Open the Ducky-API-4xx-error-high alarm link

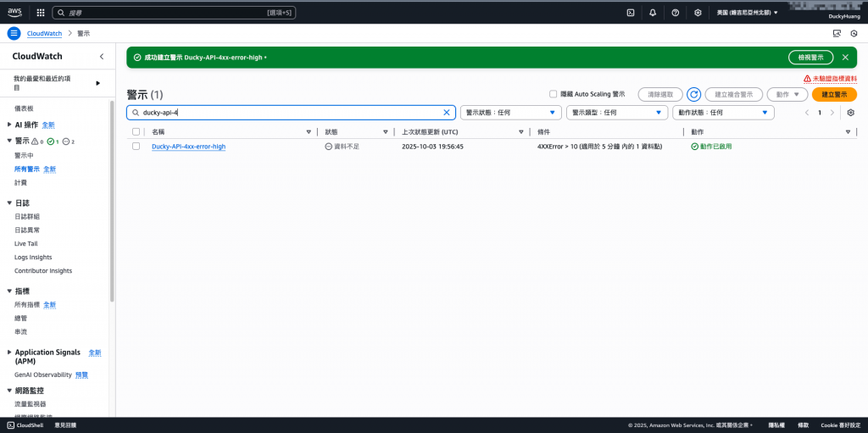click(189, 147)
